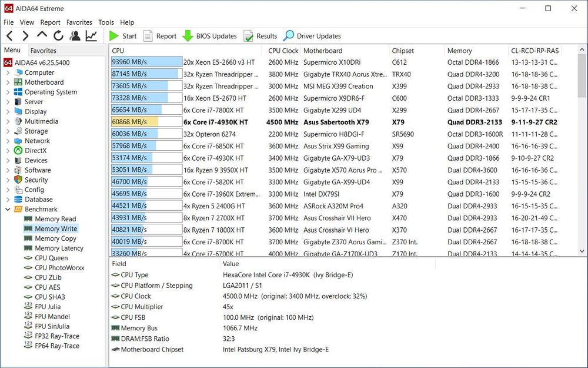The image size is (588, 368).
Task: Select the Memory Write benchmark
Action: 51,228
